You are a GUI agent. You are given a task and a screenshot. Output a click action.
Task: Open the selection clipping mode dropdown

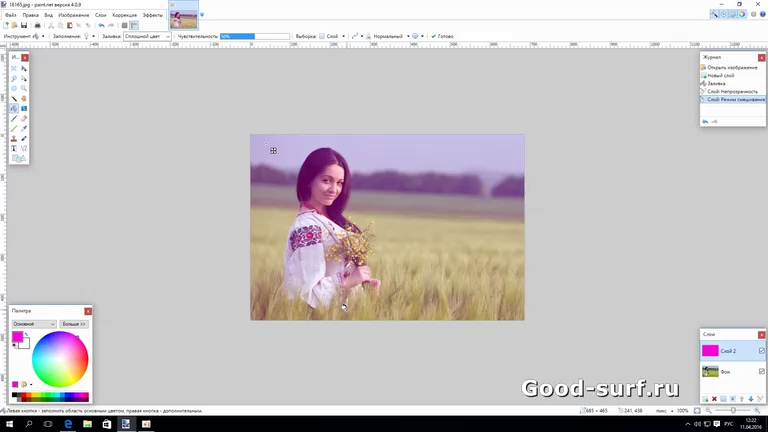417,36
